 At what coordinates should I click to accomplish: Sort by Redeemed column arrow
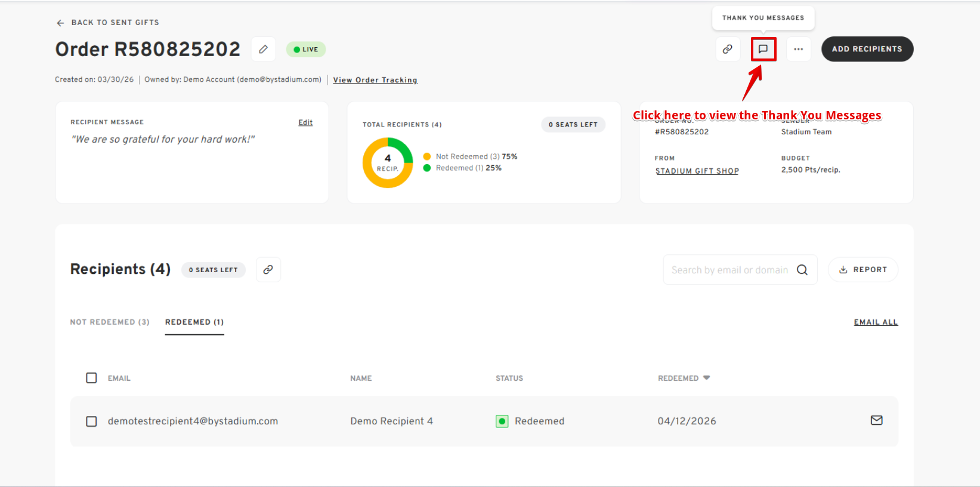[707, 378]
